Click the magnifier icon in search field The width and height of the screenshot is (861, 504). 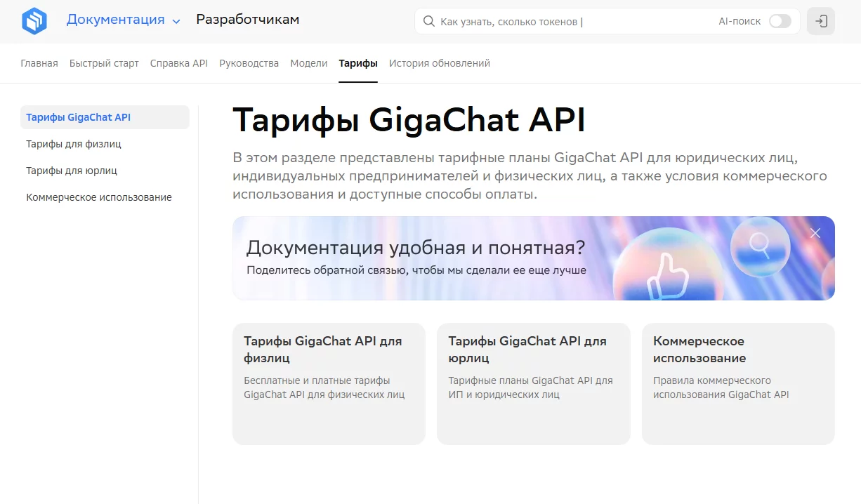(x=428, y=22)
